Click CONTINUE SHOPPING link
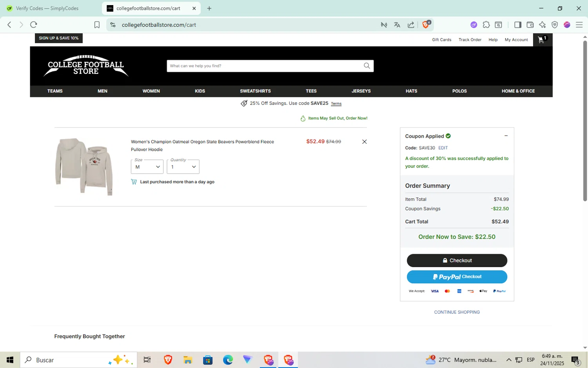 point(457,312)
